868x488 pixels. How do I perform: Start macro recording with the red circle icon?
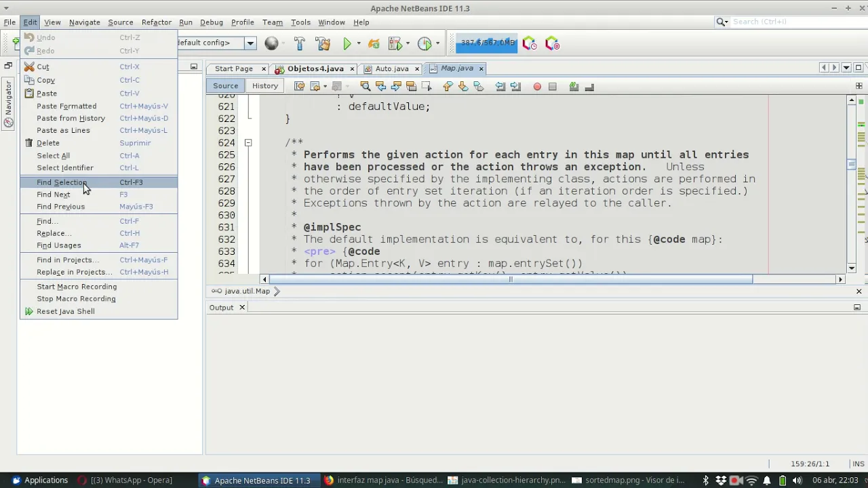[537, 87]
